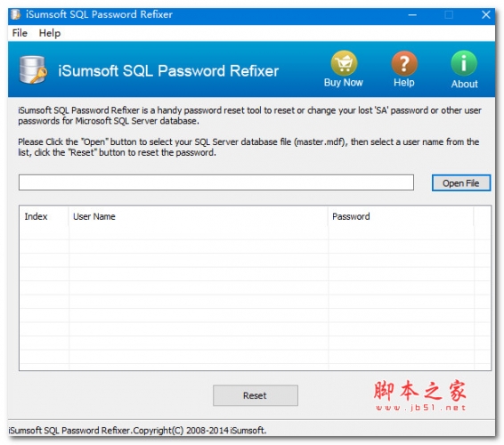The width and height of the screenshot is (504, 445).
Task: Click the Reset button
Action: (256, 395)
